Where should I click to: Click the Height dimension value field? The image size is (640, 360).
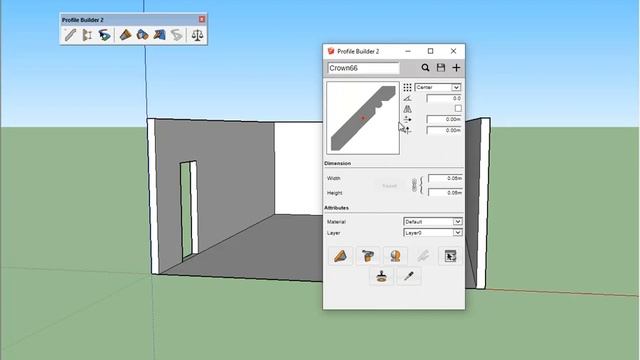tap(445, 192)
